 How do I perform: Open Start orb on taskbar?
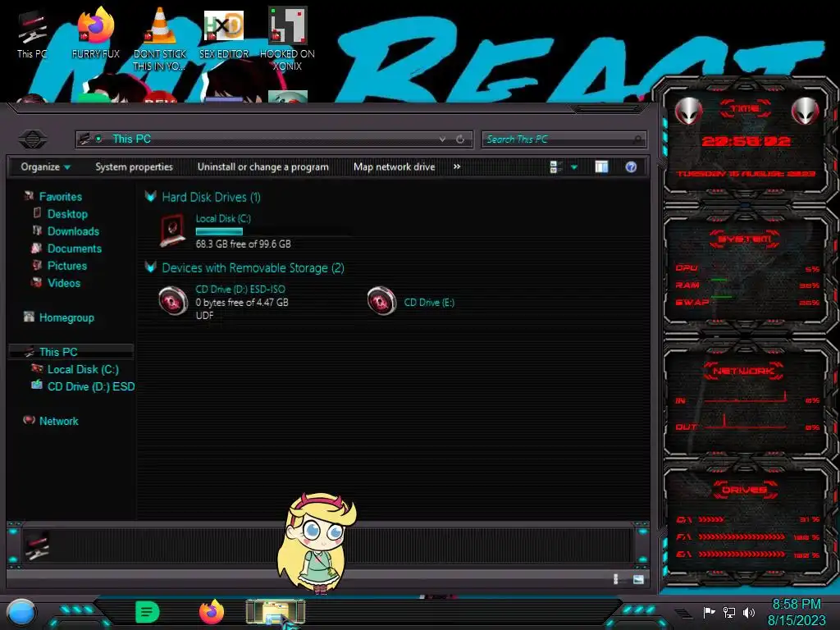21,613
